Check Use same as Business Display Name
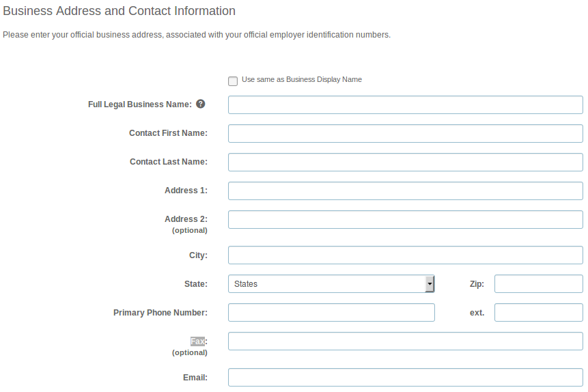Image resolution: width=588 pixels, height=392 pixels. click(x=233, y=81)
